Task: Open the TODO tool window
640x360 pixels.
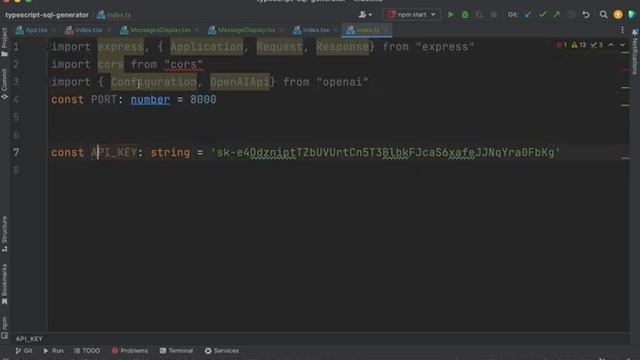Action: pos(87,351)
